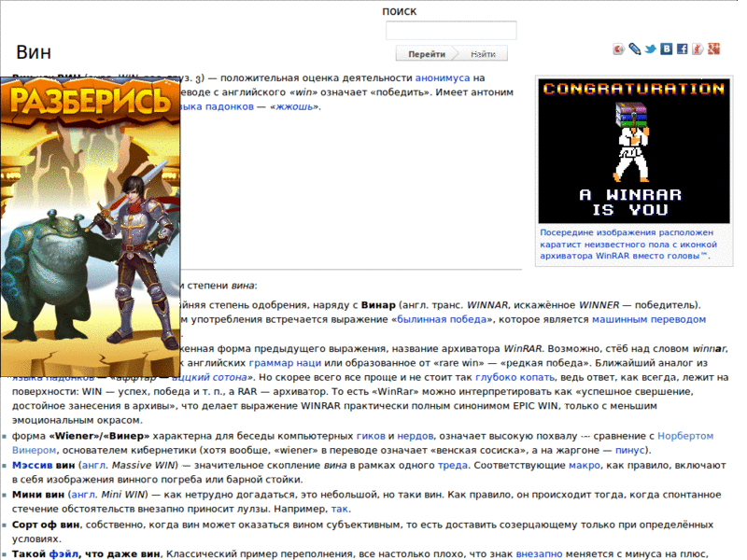This screenshot has height=560, width=747.
Task: Share the article on Facebook
Action: [x=682, y=49]
